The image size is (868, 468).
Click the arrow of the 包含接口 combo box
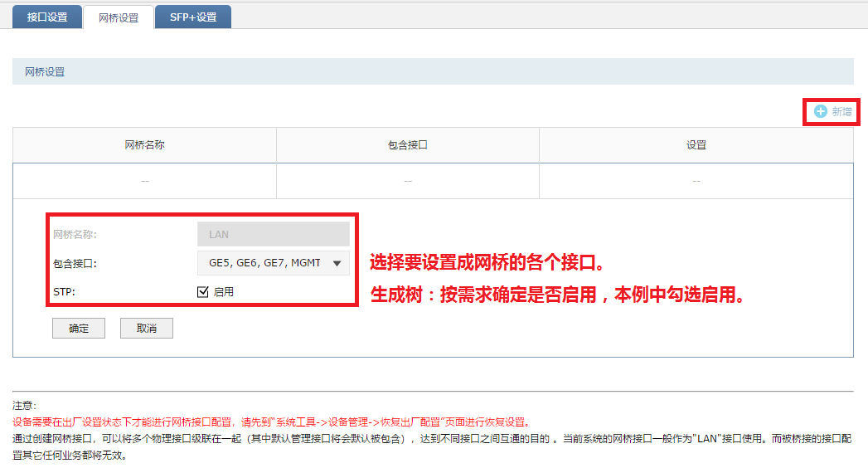pyautogui.click(x=337, y=264)
